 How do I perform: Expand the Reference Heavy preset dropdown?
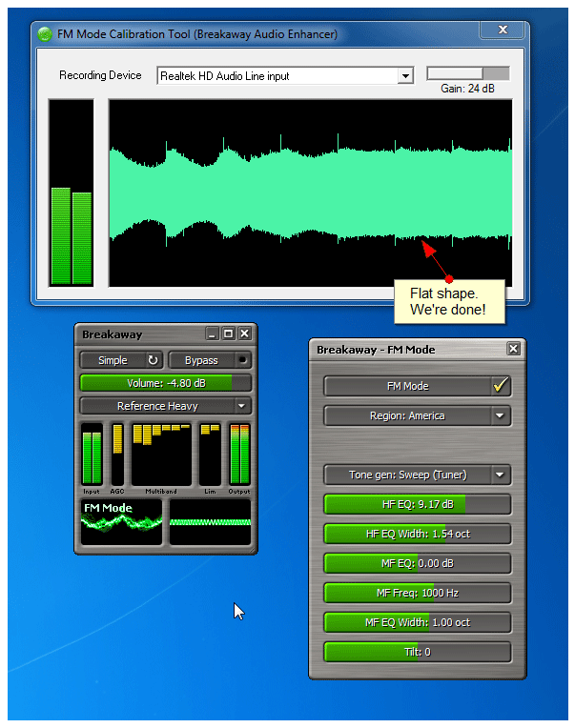point(241,406)
